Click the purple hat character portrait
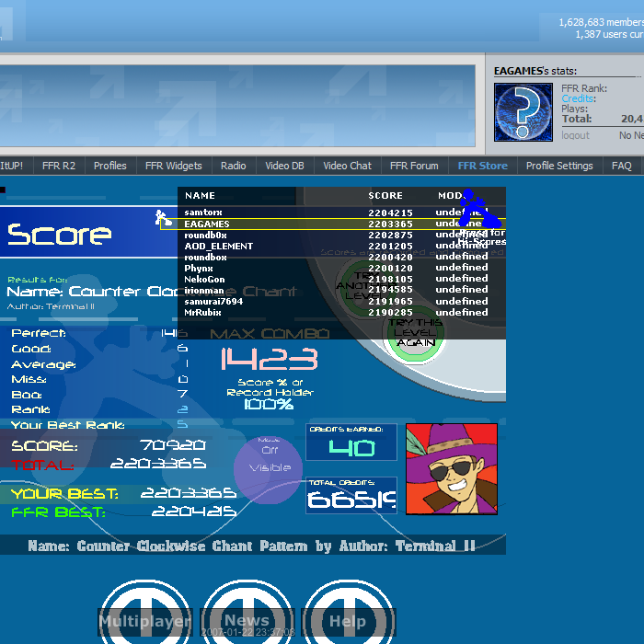This screenshot has width=644, height=644. pyautogui.click(x=451, y=468)
